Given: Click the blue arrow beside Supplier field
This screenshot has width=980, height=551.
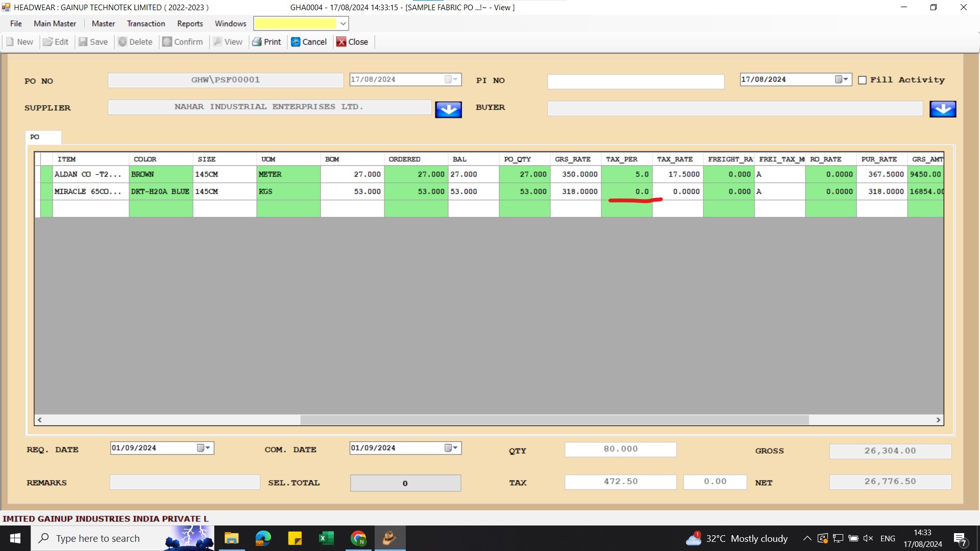Looking at the screenshot, I should tap(448, 109).
